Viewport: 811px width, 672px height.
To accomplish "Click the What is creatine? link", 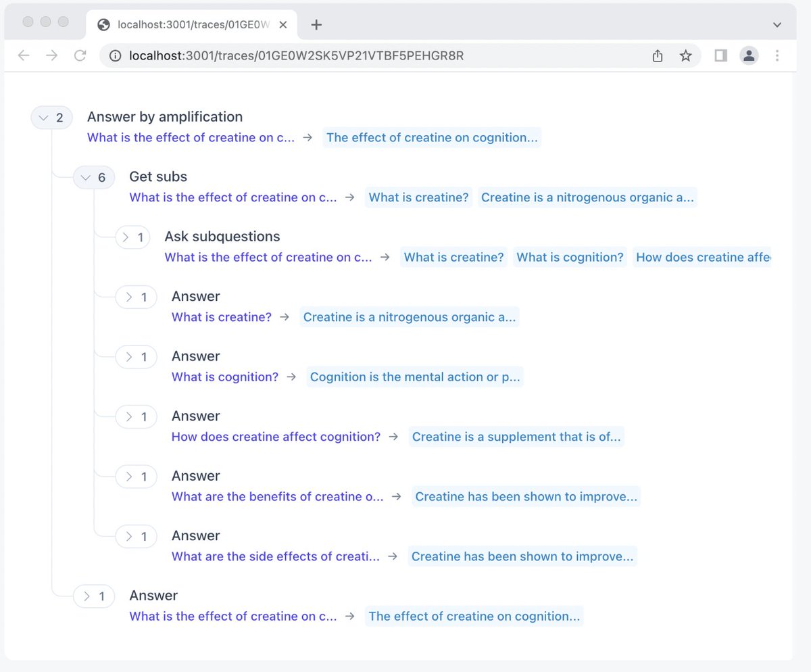I will (x=418, y=197).
